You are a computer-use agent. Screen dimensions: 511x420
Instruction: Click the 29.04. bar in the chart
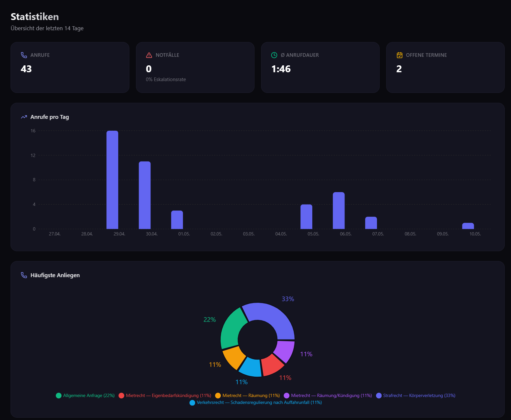(x=112, y=180)
